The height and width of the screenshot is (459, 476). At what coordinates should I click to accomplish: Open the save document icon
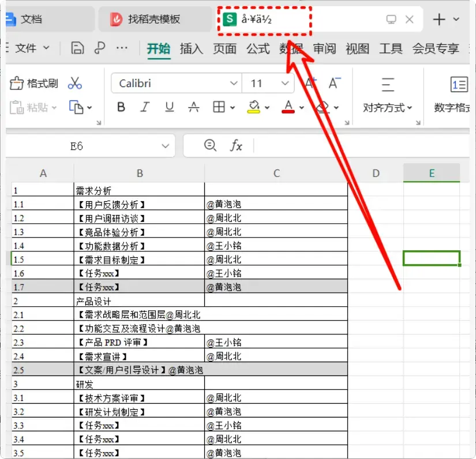click(78, 48)
